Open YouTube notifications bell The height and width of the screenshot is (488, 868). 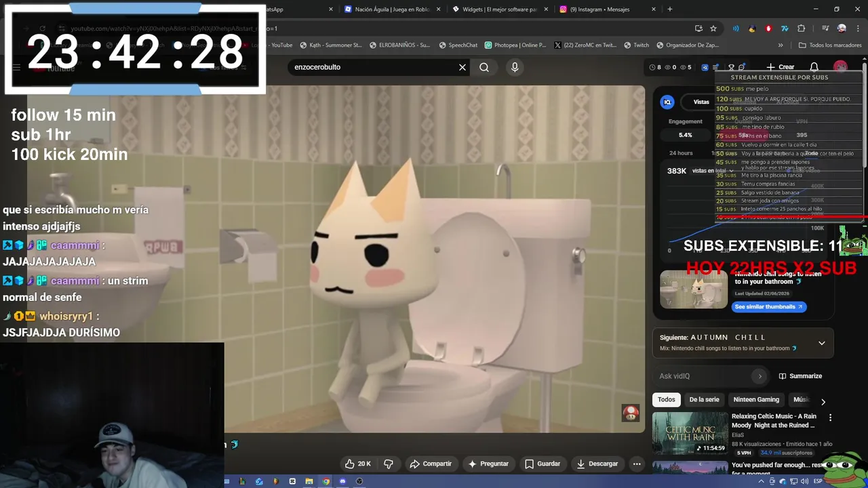point(814,67)
